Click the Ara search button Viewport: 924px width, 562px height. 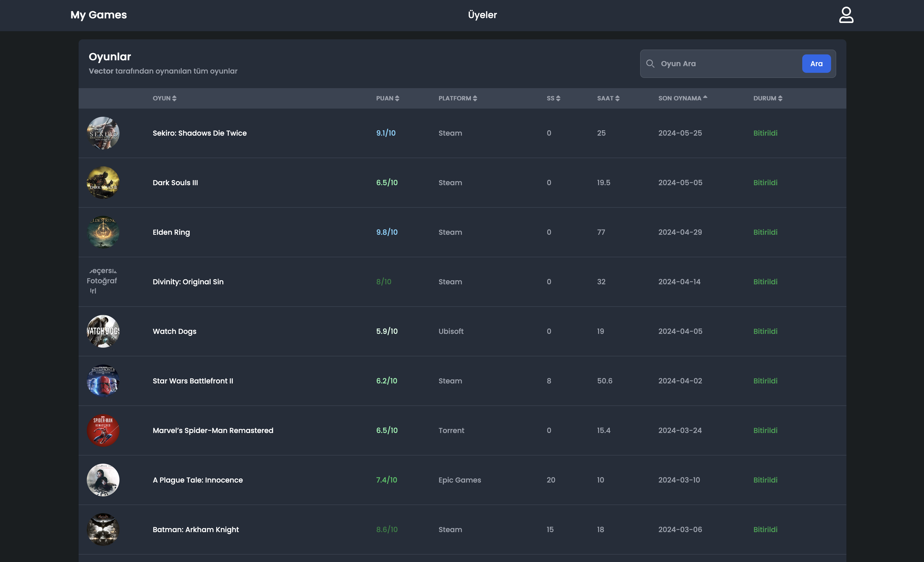pyautogui.click(x=816, y=64)
